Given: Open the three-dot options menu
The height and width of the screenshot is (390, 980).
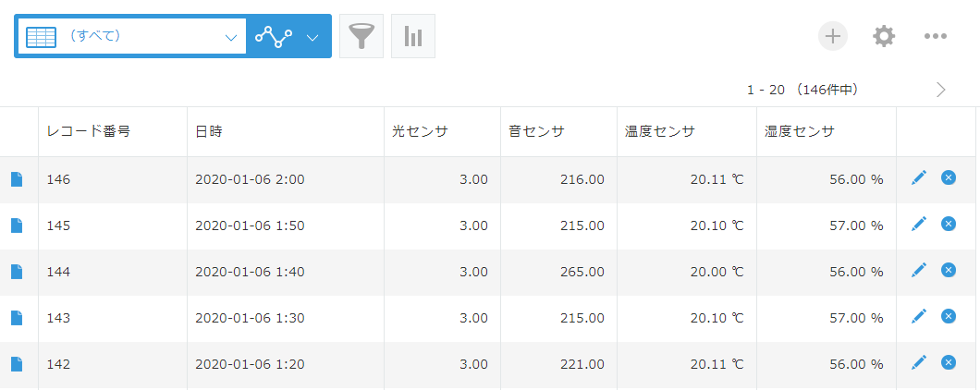Looking at the screenshot, I should tap(936, 36).
